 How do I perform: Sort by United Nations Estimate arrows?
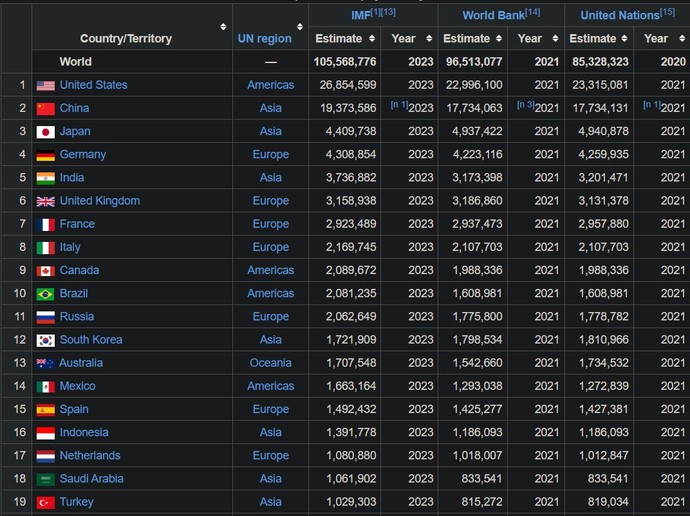624,39
